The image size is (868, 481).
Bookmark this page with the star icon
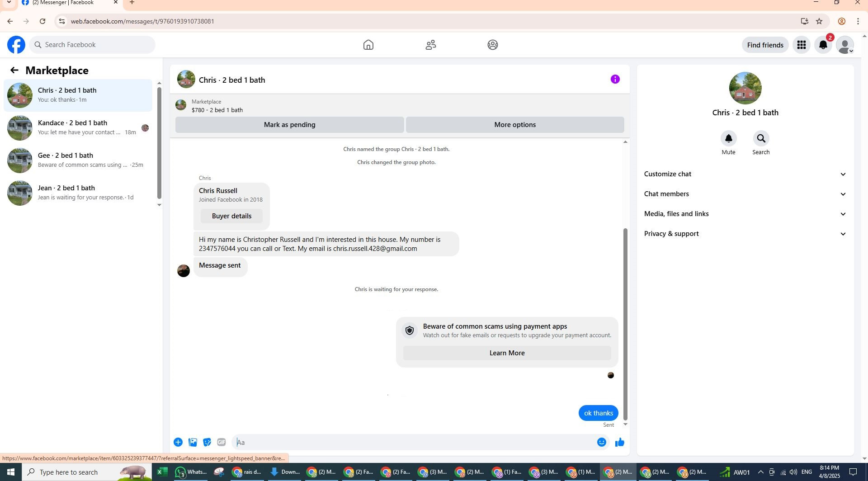click(819, 21)
